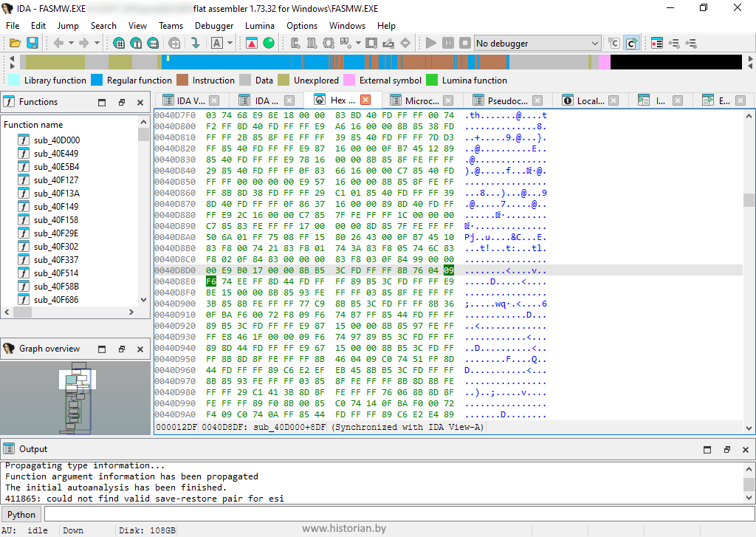The image size is (756, 537).
Task: Click the last gray list-with-dot toolbar icon
Action: pos(691,44)
